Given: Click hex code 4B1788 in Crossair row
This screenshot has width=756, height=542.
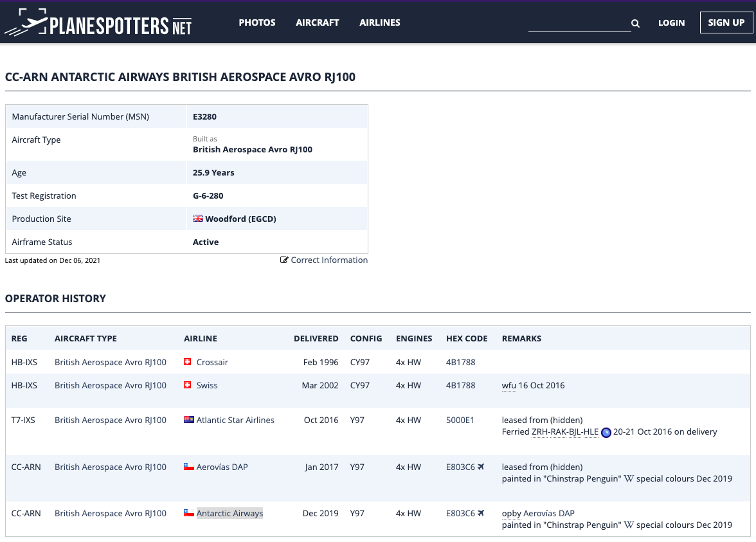Looking at the screenshot, I should [x=460, y=362].
